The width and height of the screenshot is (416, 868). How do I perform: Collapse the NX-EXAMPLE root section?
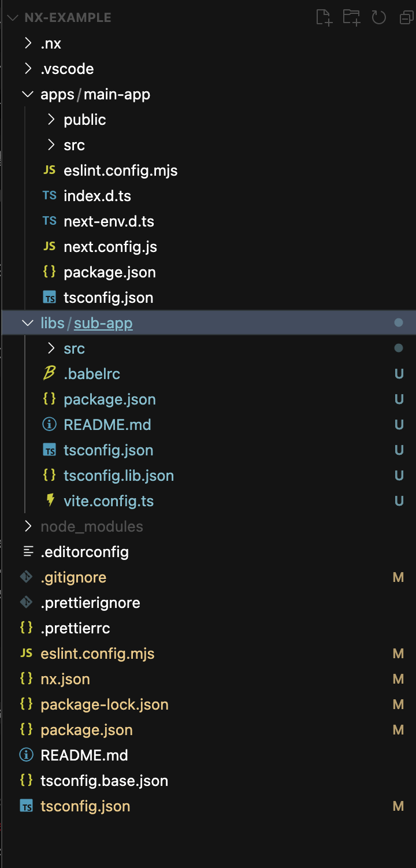pos(12,17)
